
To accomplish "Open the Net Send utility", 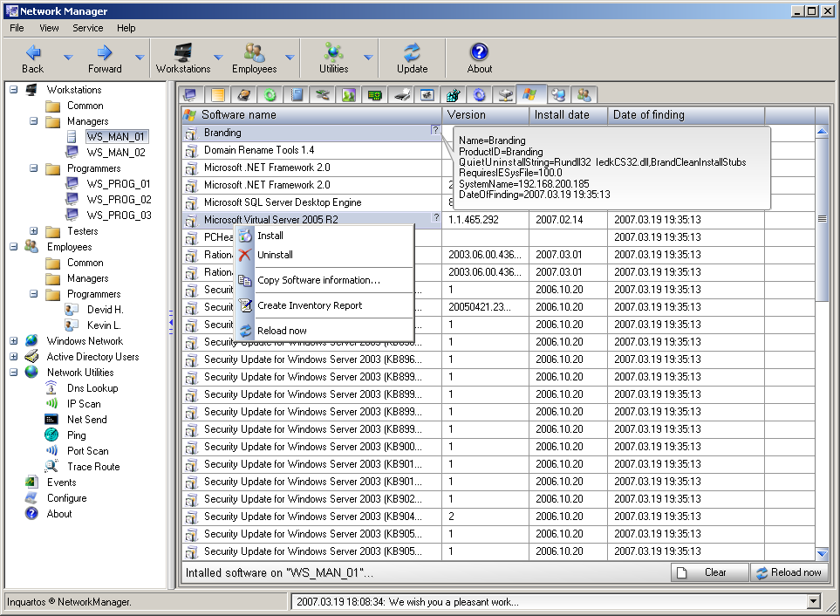I will [86, 420].
